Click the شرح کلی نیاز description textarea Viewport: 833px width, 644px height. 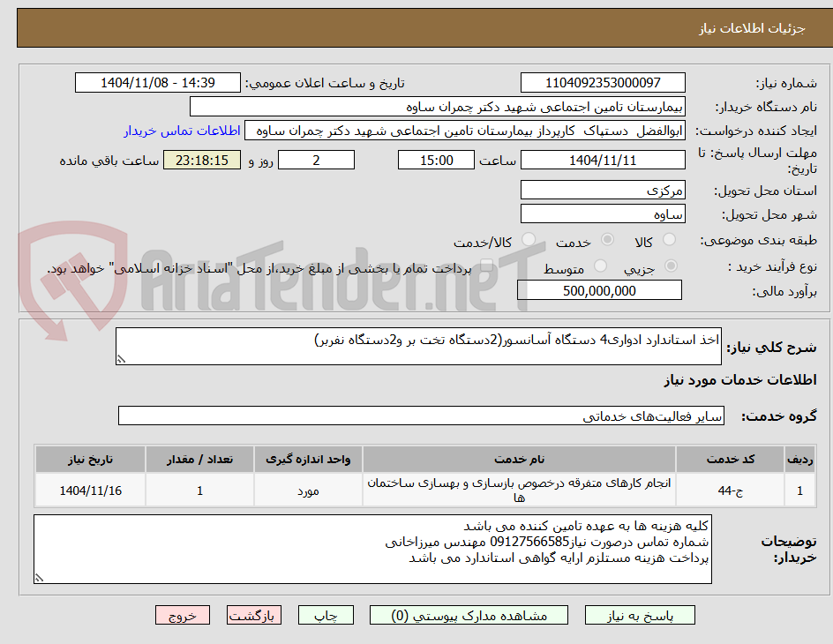coord(418,346)
